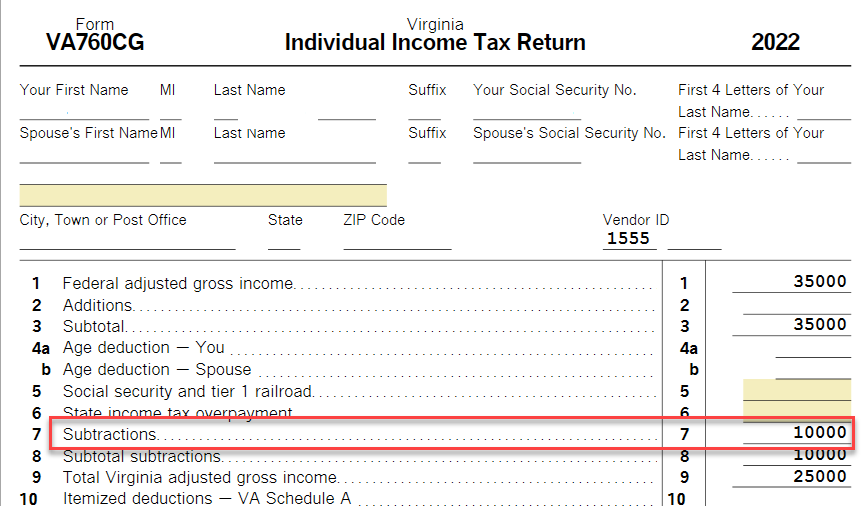Image resolution: width=863 pixels, height=506 pixels.
Task: Click the Your First Name field
Action: point(84,111)
